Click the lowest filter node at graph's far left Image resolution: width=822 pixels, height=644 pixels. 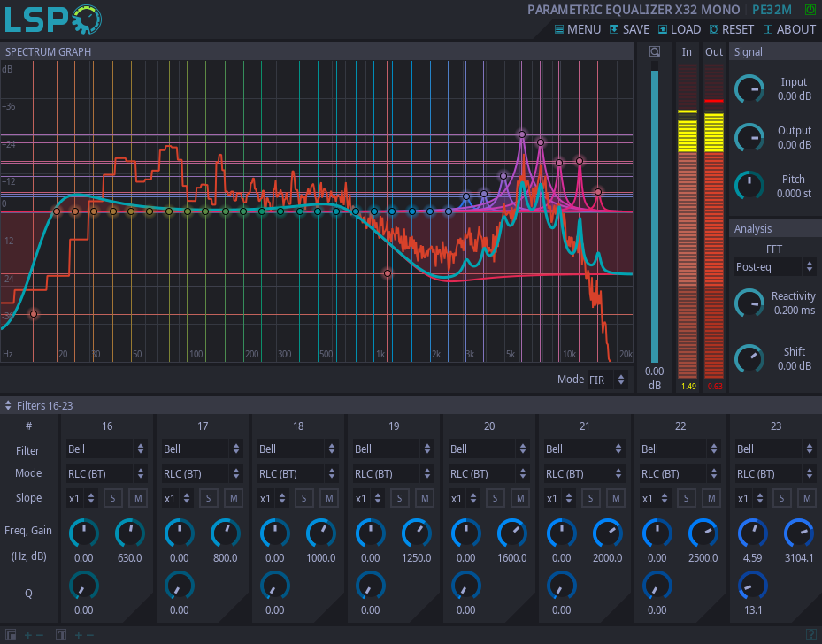(34, 314)
